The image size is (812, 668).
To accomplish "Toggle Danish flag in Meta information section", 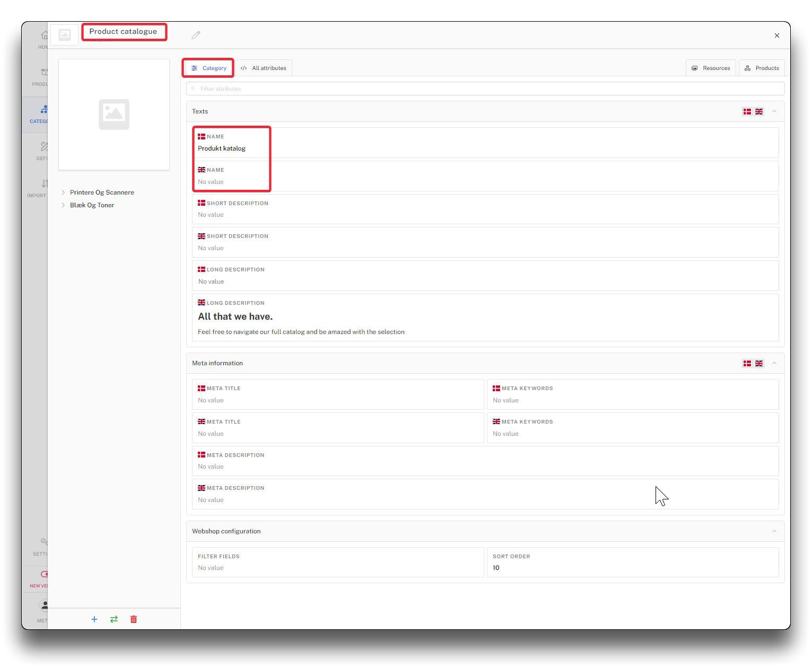I will point(747,364).
